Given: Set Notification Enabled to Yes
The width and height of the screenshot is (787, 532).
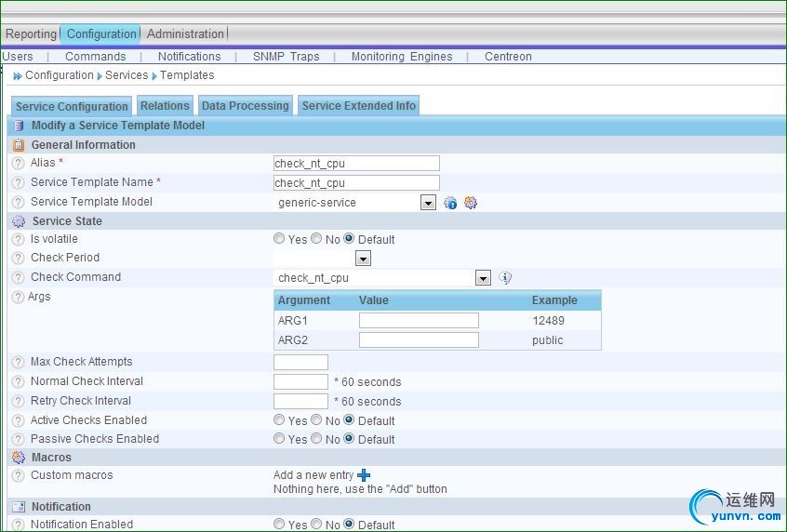Looking at the screenshot, I should pos(279,524).
